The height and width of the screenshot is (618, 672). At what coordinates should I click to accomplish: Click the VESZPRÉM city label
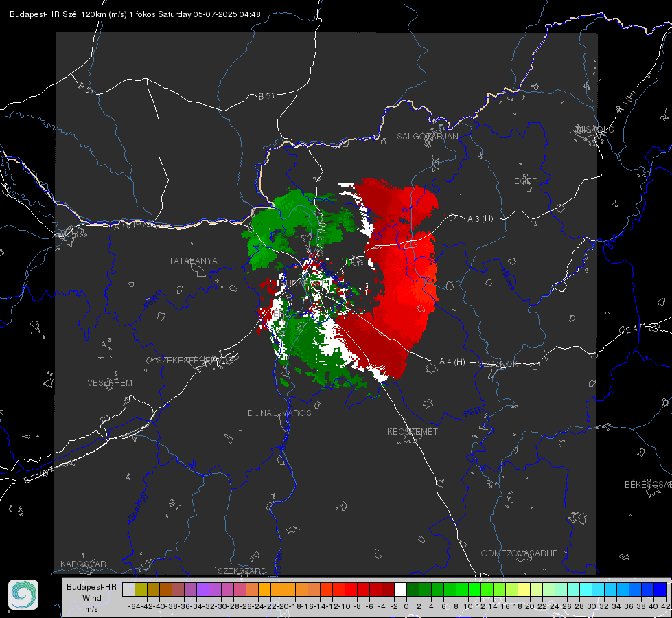pos(110,383)
